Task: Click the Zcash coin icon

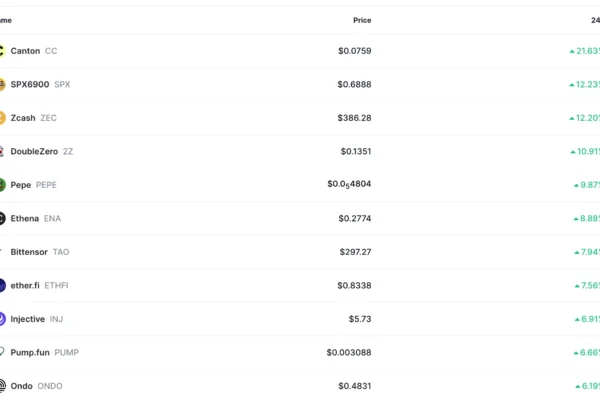Action: (2, 118)
